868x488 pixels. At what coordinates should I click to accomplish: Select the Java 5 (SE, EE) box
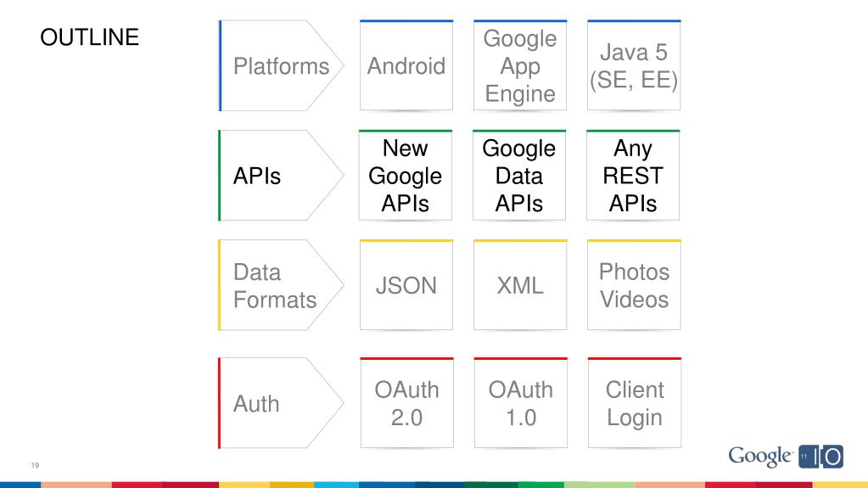634,65
